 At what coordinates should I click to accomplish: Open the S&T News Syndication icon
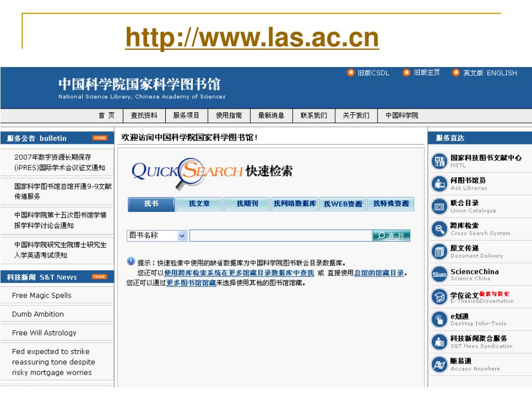[440, 342]
